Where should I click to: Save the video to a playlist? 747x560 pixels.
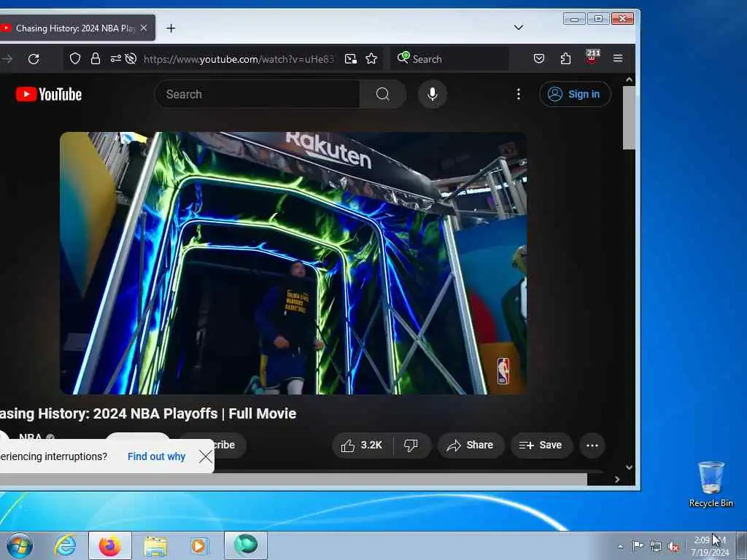(x=541, y=446)
